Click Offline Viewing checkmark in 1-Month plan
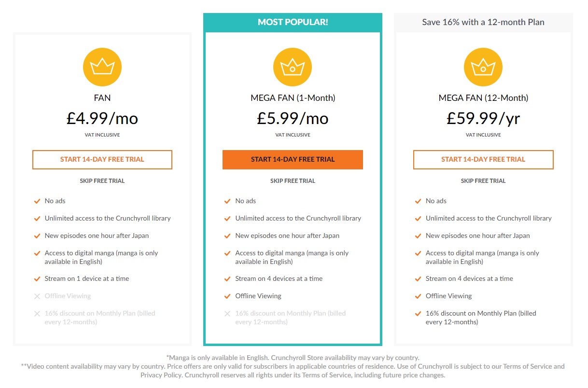The height and width of the screenshot is (388, 588). click(x=227, y=296)
